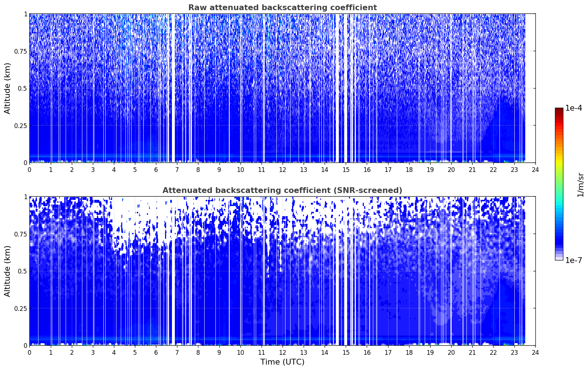Click the 0.25 altitude tick on bottom plot
Screen dimensions: 588x370
click(x=21, y=308)
